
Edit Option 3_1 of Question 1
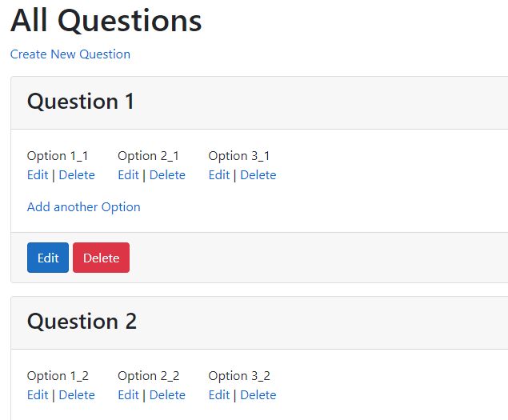[x=219, y=175]
